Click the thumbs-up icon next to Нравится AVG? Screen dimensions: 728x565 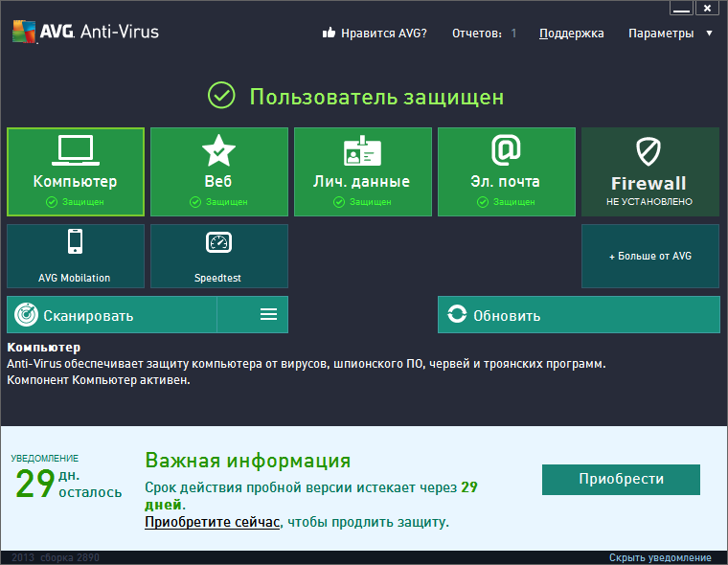click(x=329, y=33)
